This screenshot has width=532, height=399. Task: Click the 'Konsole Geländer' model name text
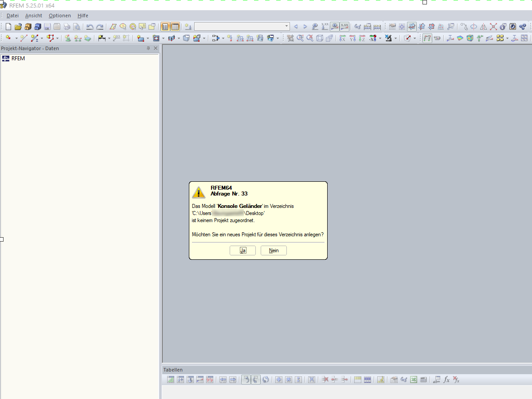(x=240, y=206)
